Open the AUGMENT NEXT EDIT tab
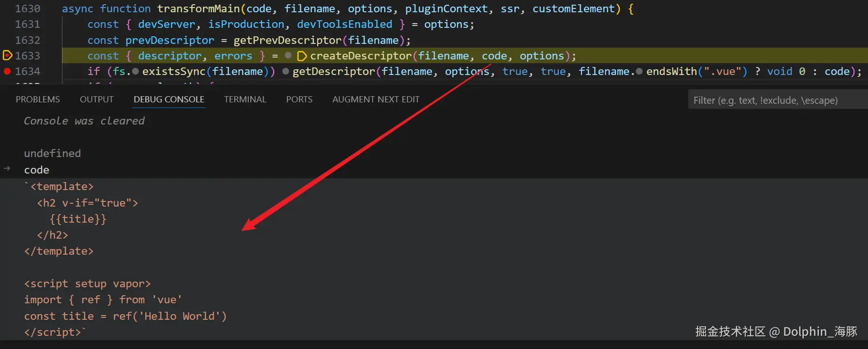Viewport: 868px width, 349px height. (x=376, y=100)
